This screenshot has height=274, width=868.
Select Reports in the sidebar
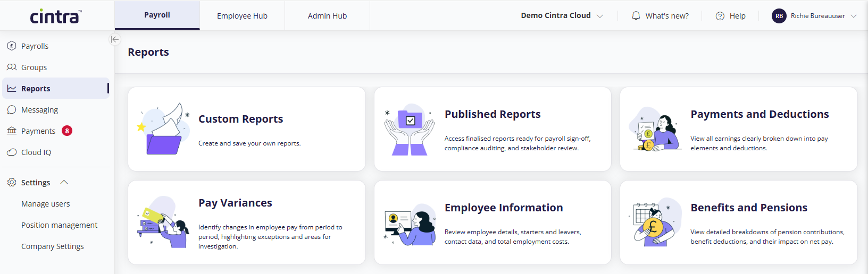pos(56,88)
